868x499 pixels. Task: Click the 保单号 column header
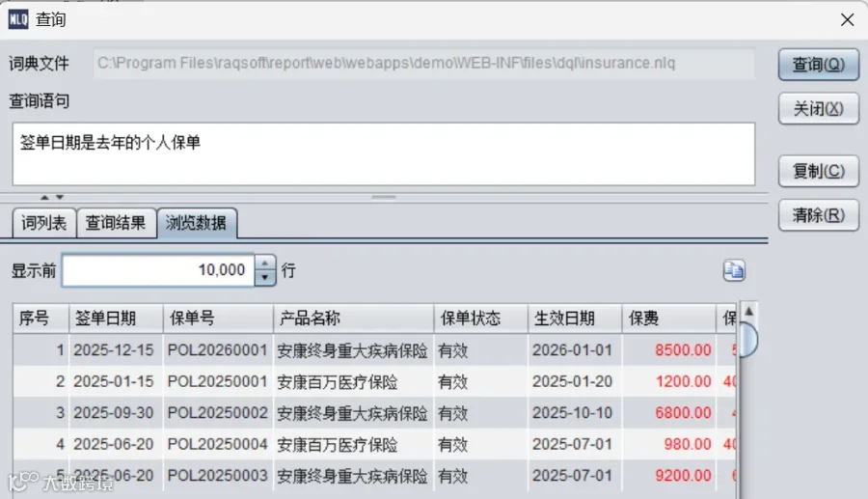tap(218, 319)
